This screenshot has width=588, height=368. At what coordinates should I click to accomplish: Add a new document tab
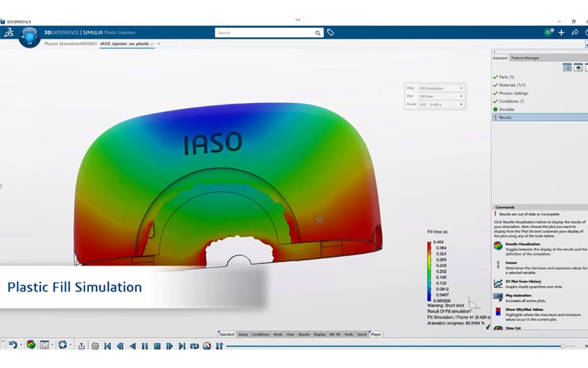tap(159, 44)
